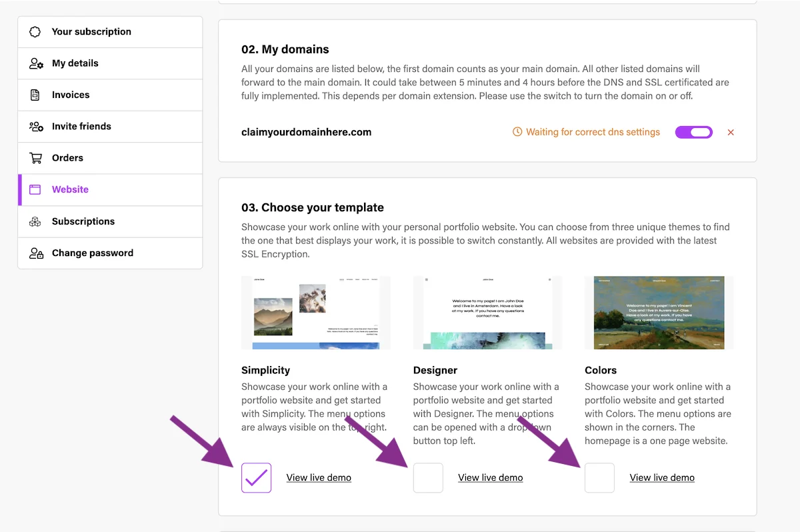This screenshot has width=800, height=532.
Task: Click the Your subscription badge icon
Action: pos(35,32)
